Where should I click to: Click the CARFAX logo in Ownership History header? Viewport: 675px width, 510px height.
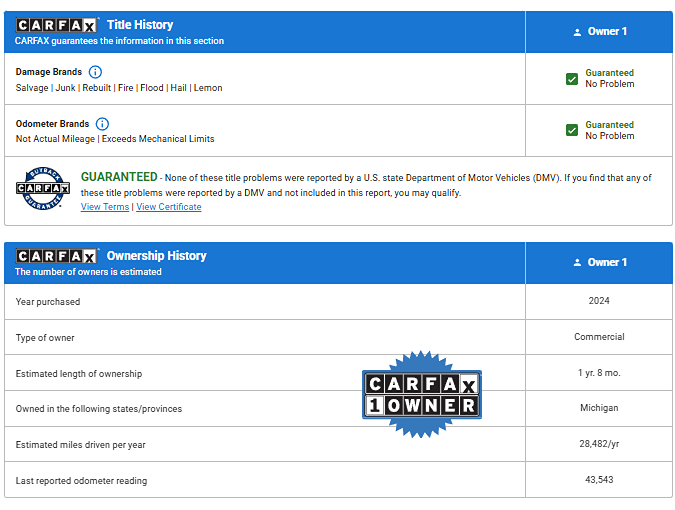pyautogui.click(x=57, y=256)
